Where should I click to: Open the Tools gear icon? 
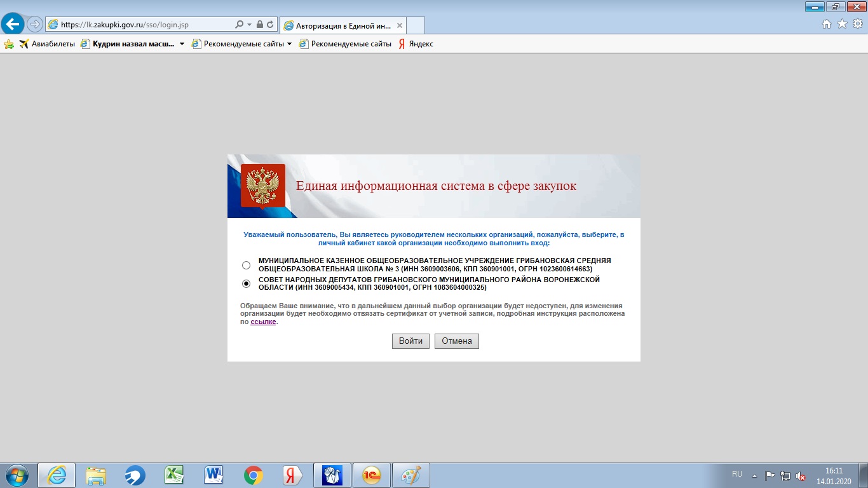857,24
